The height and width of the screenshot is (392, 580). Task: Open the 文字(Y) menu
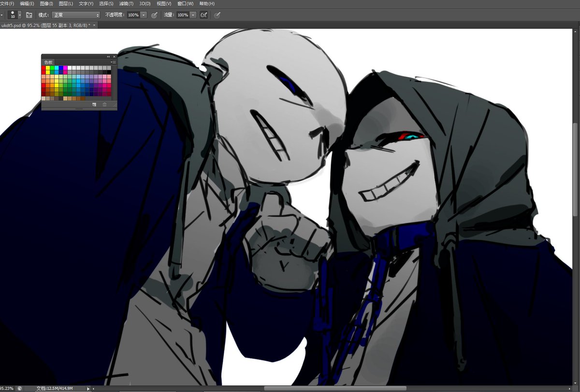86,3
